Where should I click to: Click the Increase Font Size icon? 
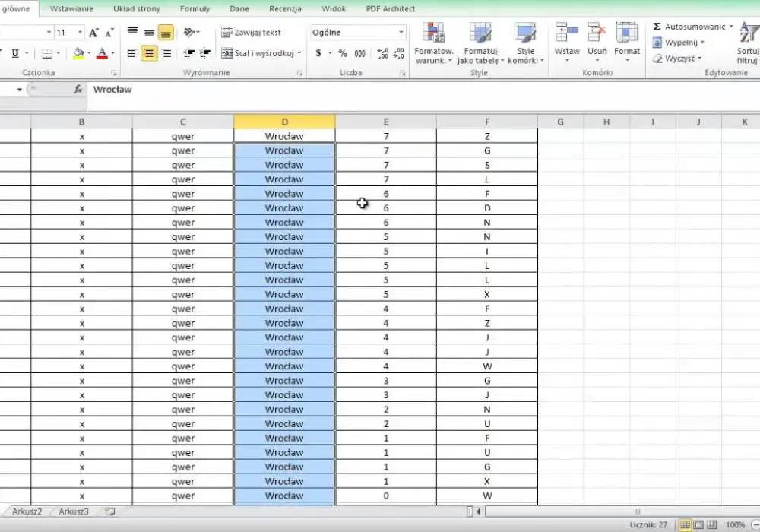tap(93, 33)
